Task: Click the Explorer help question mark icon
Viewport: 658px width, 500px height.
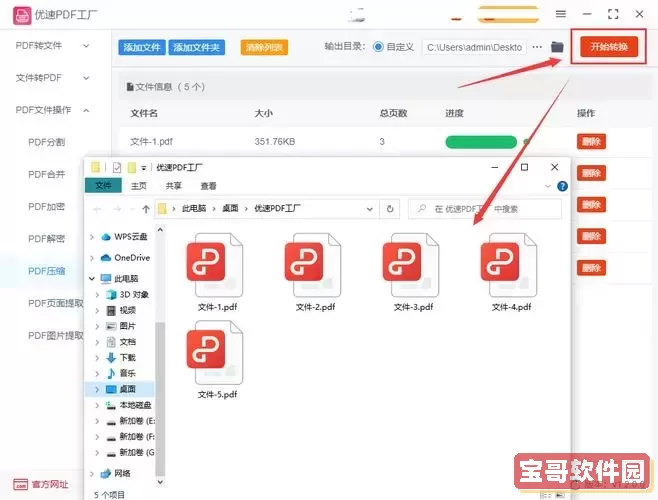Action: click(x=562, y=186)
